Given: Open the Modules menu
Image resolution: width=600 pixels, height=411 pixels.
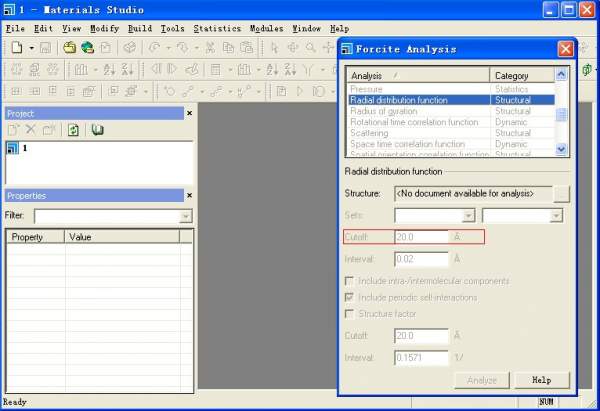Looking at the screenshot, I should [x=266, y=29].
